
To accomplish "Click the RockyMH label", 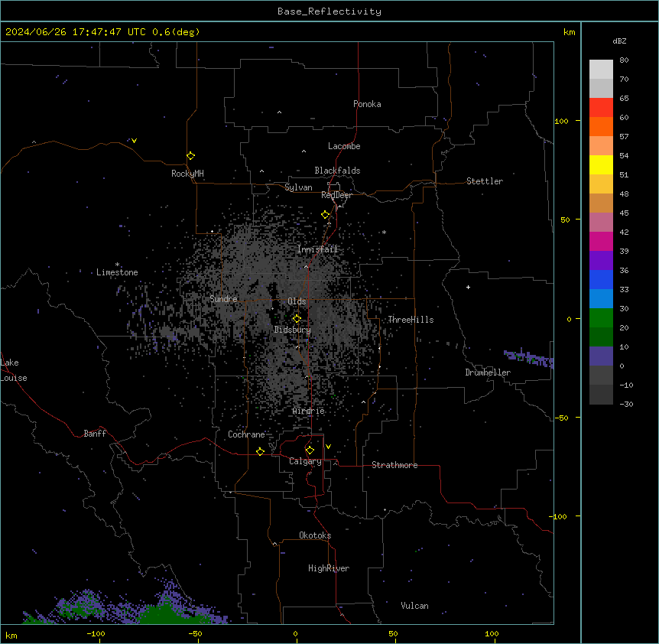I will pyautogui.click(x=187, y=174).
